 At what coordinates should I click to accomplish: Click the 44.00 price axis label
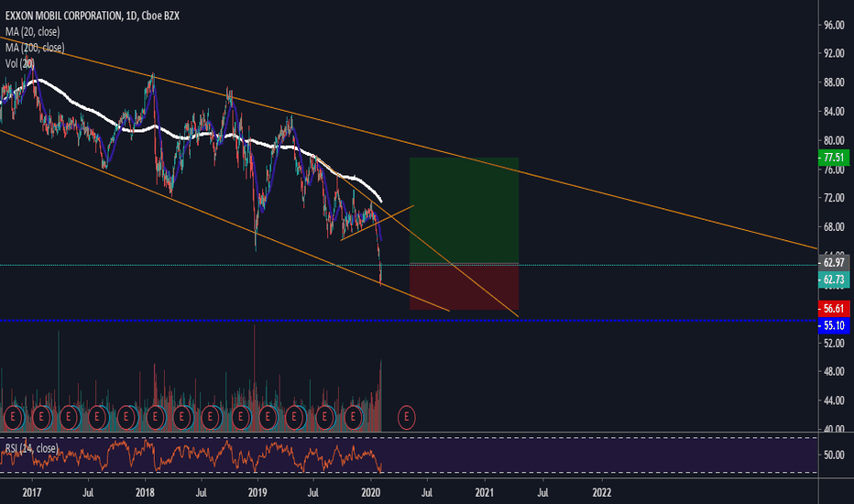coord(834,400)
